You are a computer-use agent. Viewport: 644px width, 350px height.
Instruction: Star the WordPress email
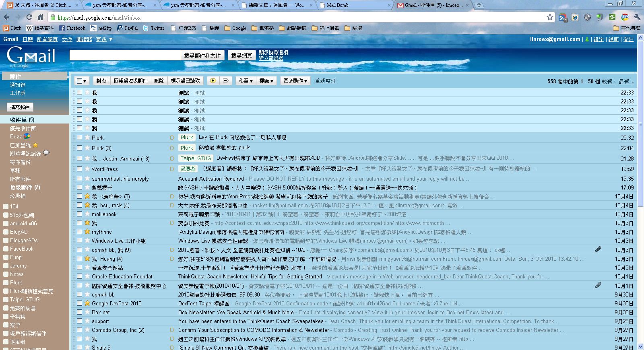[x=87, y=169]
